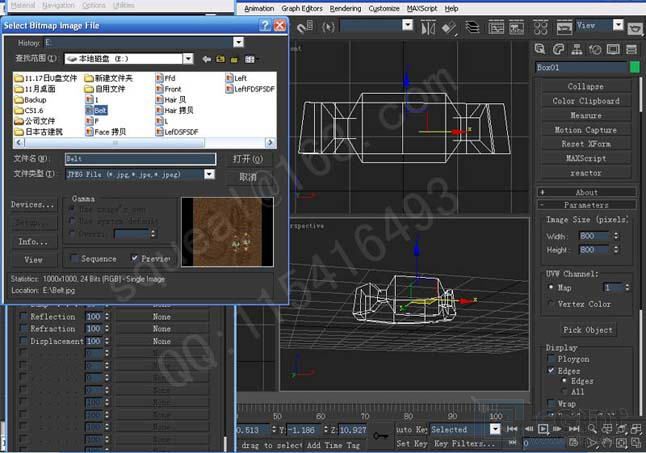Toggle the Polygon display checkbox
Image resolution: width=646 pixels, height=453 pixels.
point(551,359)
